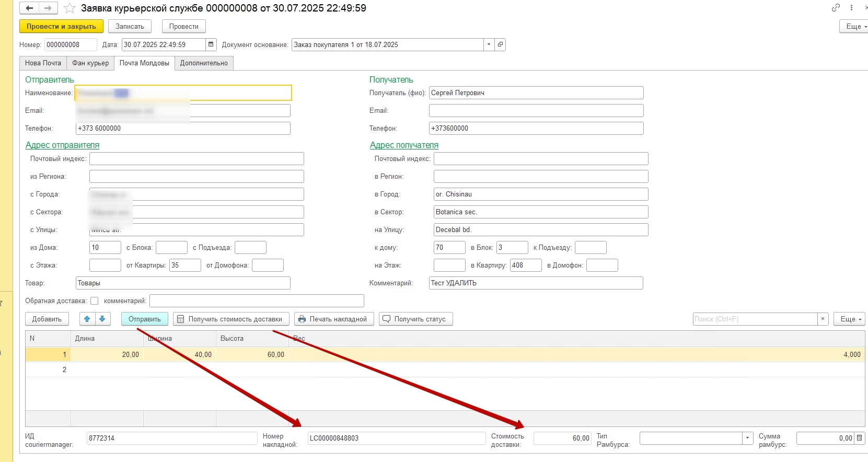Screen dimensions: 868x462
Task: Open the date calendar picker icon
Action: click(x=211, y=44)
